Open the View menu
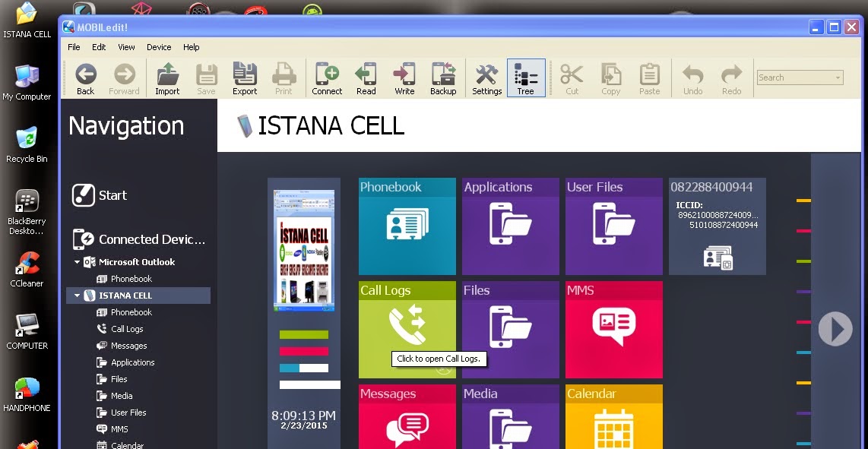Image resolution: width=868 pixels, height=449 pixels. click(x=126, y=47)
